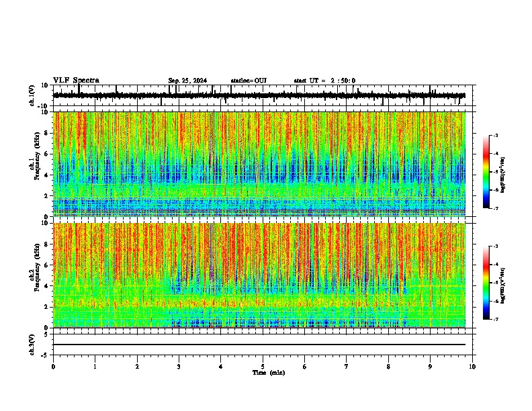Click the 'VLF Spectra' plot title
532x411 pixels.
tap(76, 80)
